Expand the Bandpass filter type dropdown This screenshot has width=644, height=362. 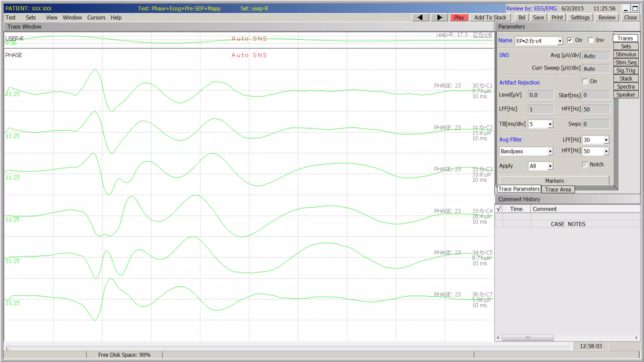pyautogui.click(x=550, y=151)
